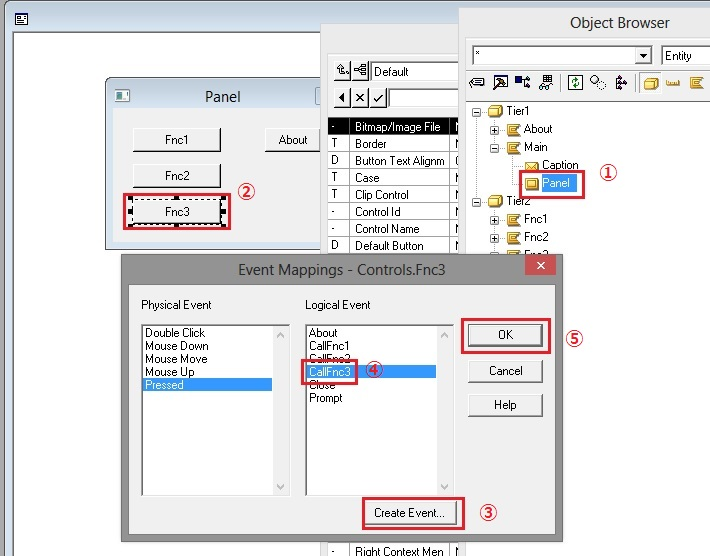
Task: Click the Tier2 folder icon
Action: point(495,201)
